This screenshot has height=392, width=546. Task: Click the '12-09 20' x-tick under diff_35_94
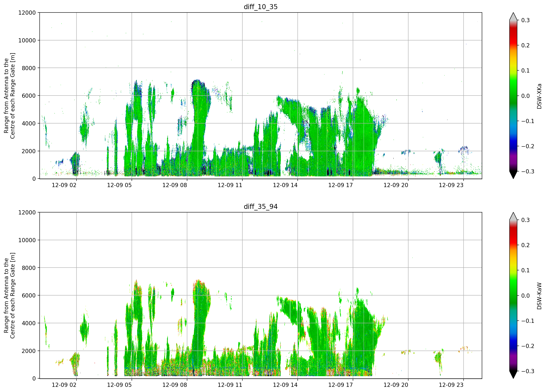point(396,385)
